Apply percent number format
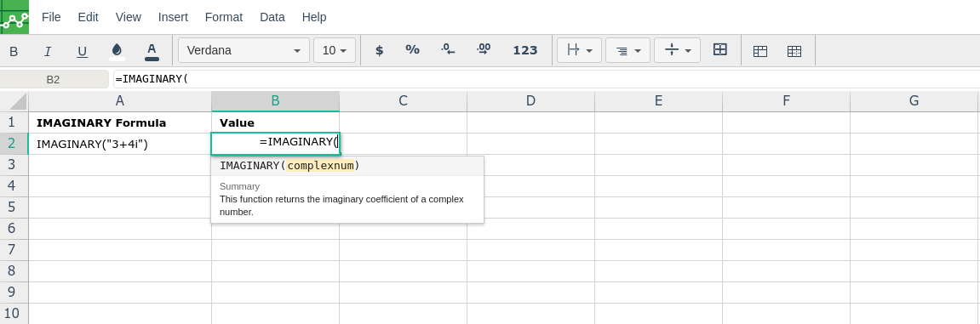 point(412,50)
